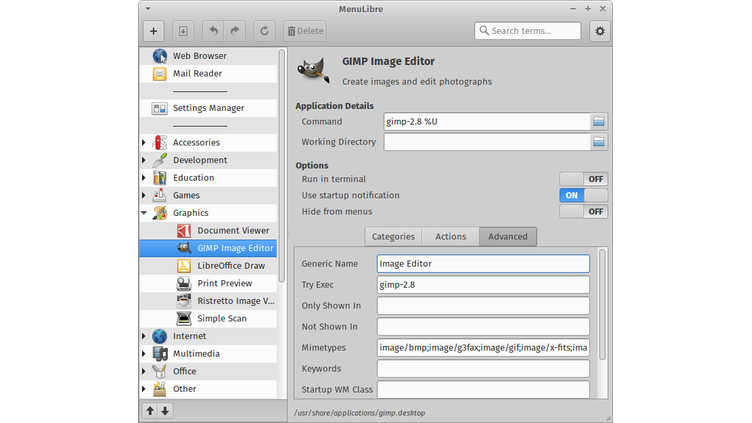Click the add launcher plus button
The image size is (752, 423).
coord(154,31)
